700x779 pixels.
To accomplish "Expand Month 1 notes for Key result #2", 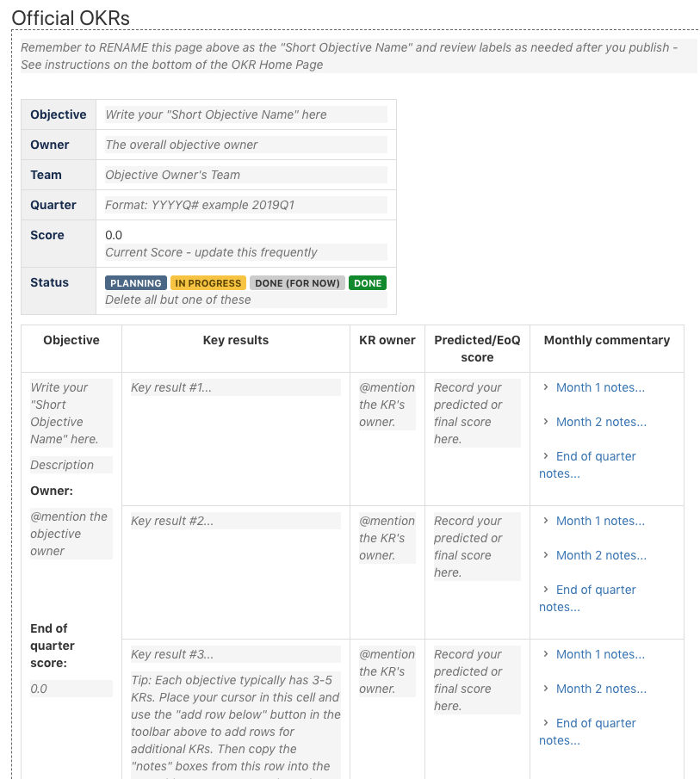I will [x=600, y=521].
